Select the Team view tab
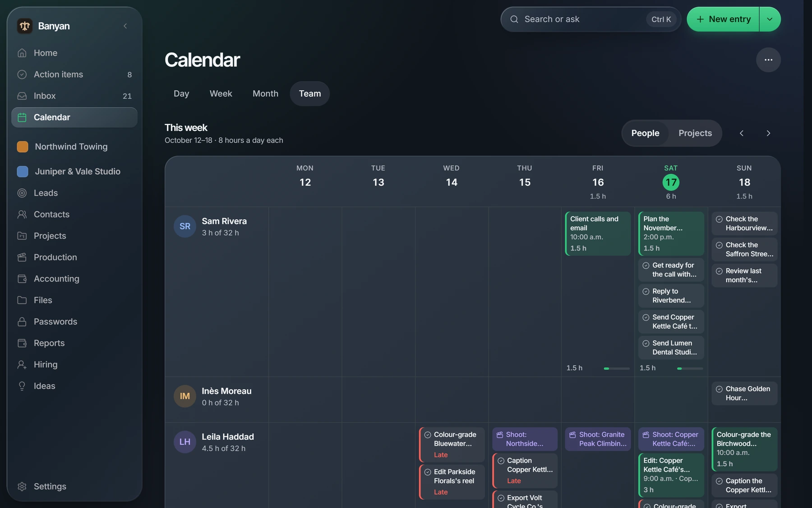This screenshot has width=812, height=508. tap(310, 93)
